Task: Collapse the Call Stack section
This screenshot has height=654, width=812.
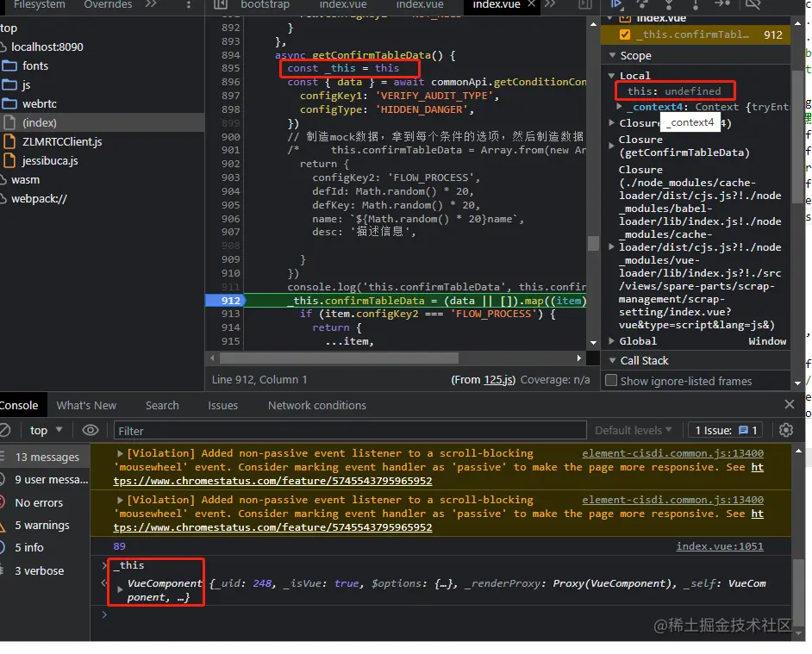Action: pyautogui.click(x=613, y=360)
